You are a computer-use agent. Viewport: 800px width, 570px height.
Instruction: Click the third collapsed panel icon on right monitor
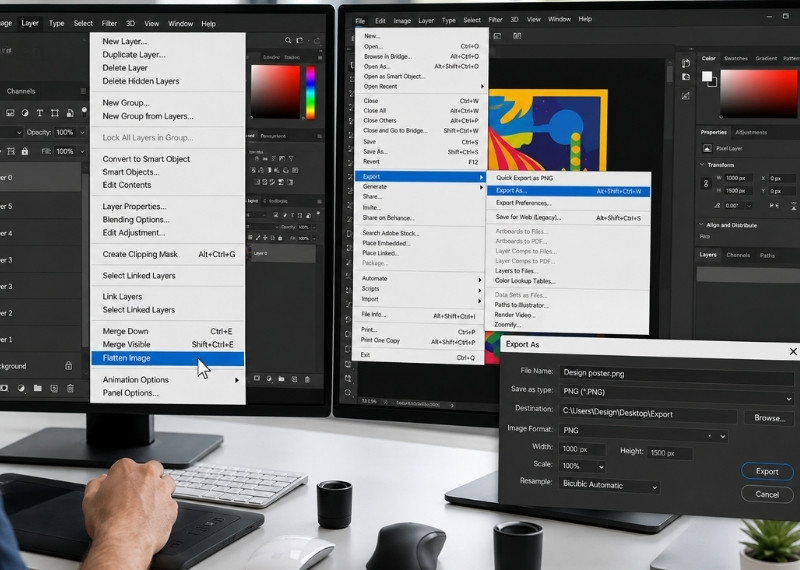(686, 95)
